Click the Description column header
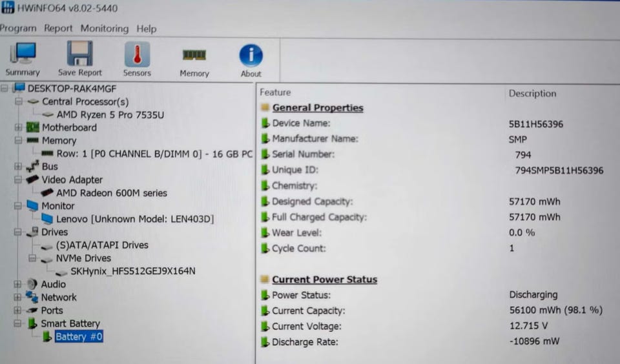This screenshot has width=620, height=364. tap(532, 94)
